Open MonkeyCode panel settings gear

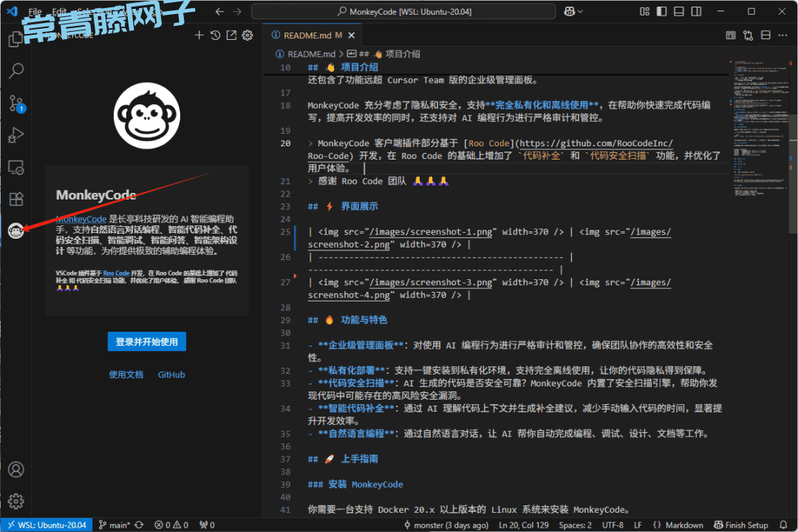248,35
